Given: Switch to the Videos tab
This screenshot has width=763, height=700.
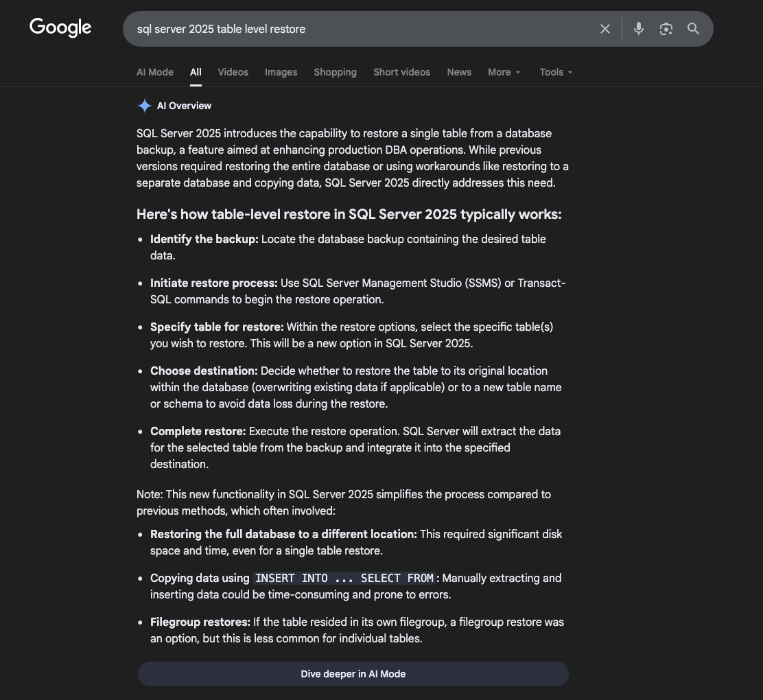Looking at the screenshot, I should [x=233, y=72].
